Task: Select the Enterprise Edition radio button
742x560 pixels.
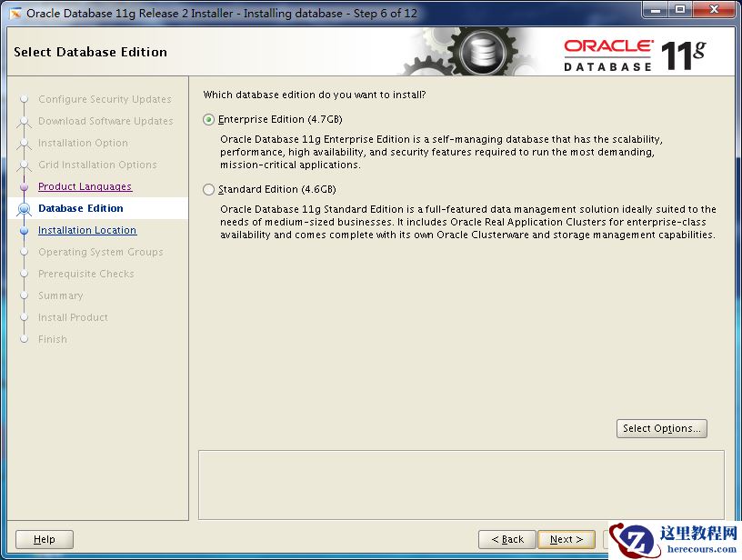Action: coord(209,120)
